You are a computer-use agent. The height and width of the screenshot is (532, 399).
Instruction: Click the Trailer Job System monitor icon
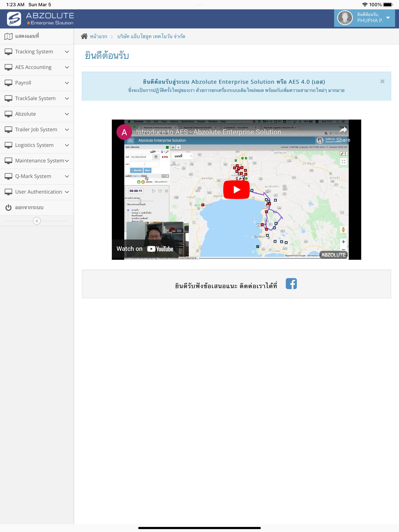pos(8,130)
